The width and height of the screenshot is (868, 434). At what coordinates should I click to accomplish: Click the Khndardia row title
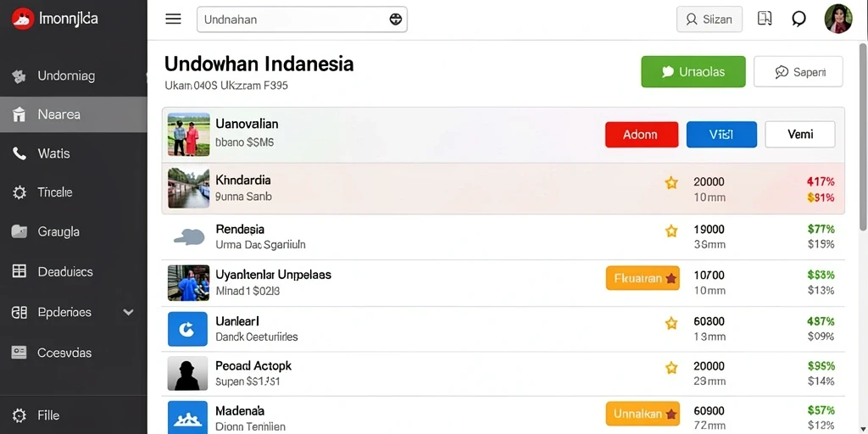pyautogui.click(x=243, y=180)
